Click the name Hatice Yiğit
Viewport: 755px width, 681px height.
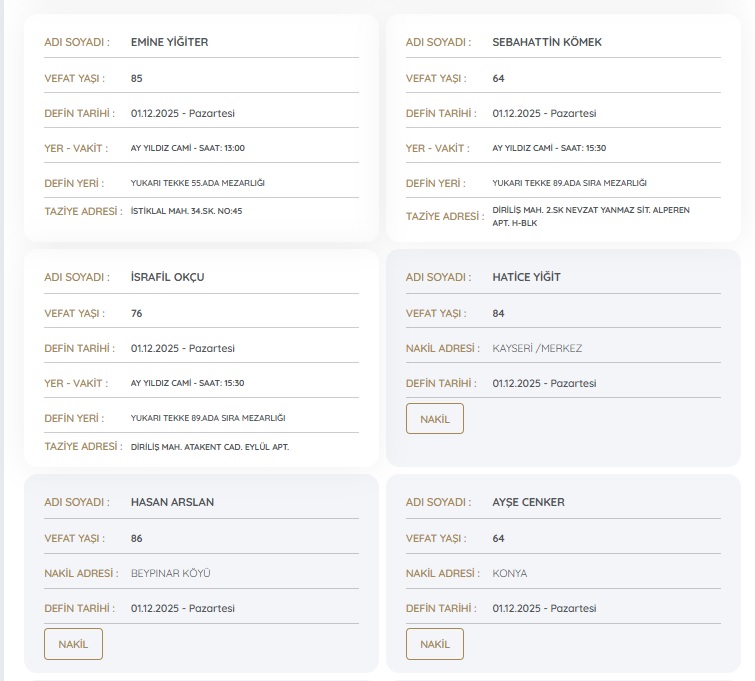(526, 277)
